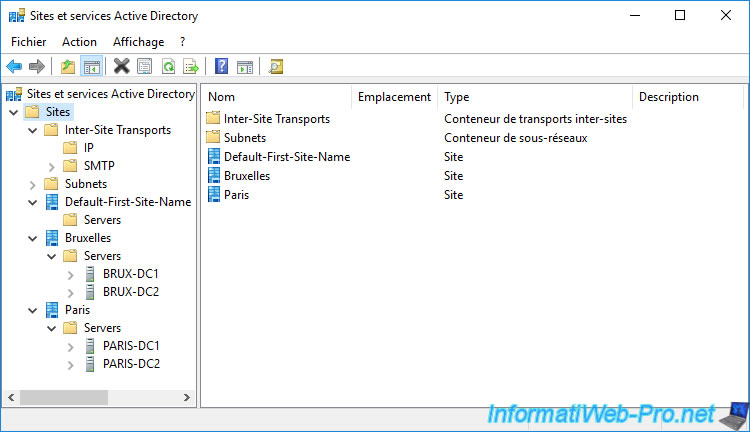Sort list by the Type column header

[x=535, y=97]
